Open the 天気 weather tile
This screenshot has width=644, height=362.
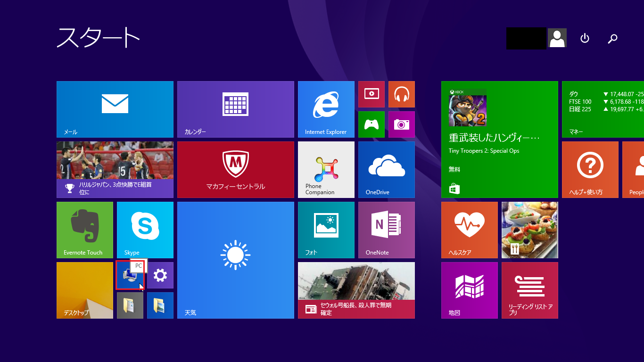(236, 260)
